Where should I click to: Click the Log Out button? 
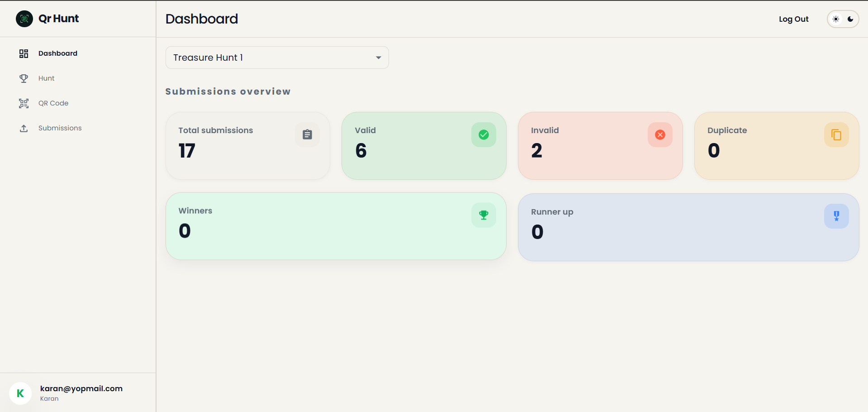[793, 19]
